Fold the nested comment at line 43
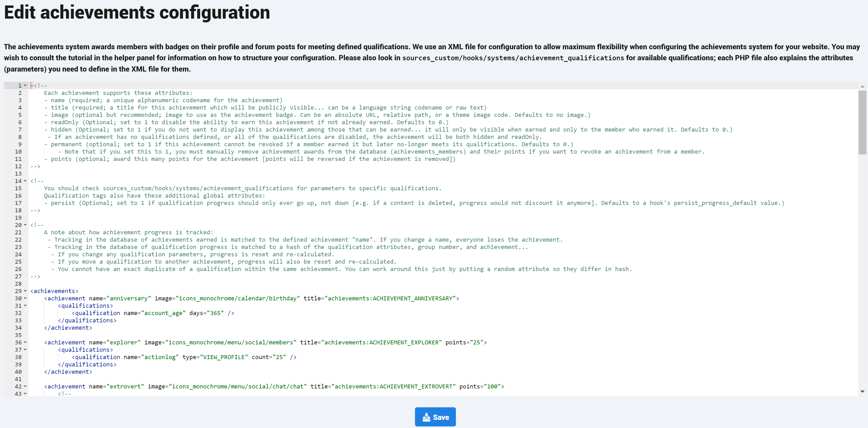Viewport: 868px width, 428px height. 25,394
